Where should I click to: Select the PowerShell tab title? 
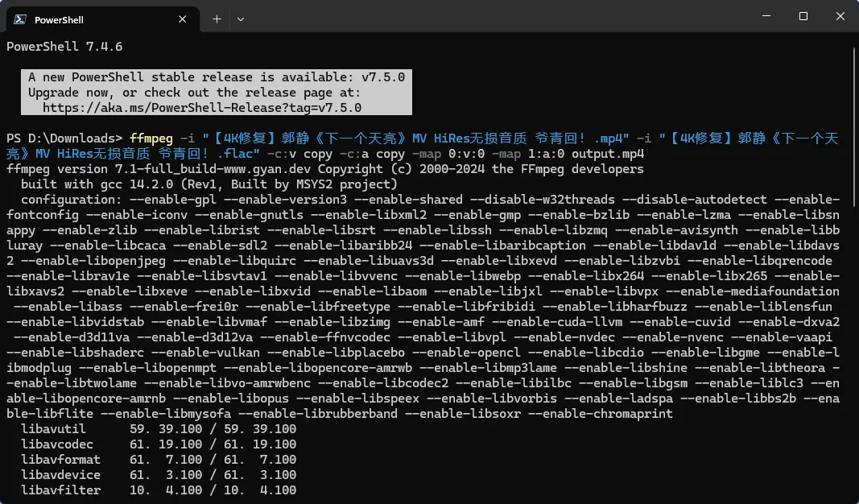pyautogui.click(x=59, y=19)
